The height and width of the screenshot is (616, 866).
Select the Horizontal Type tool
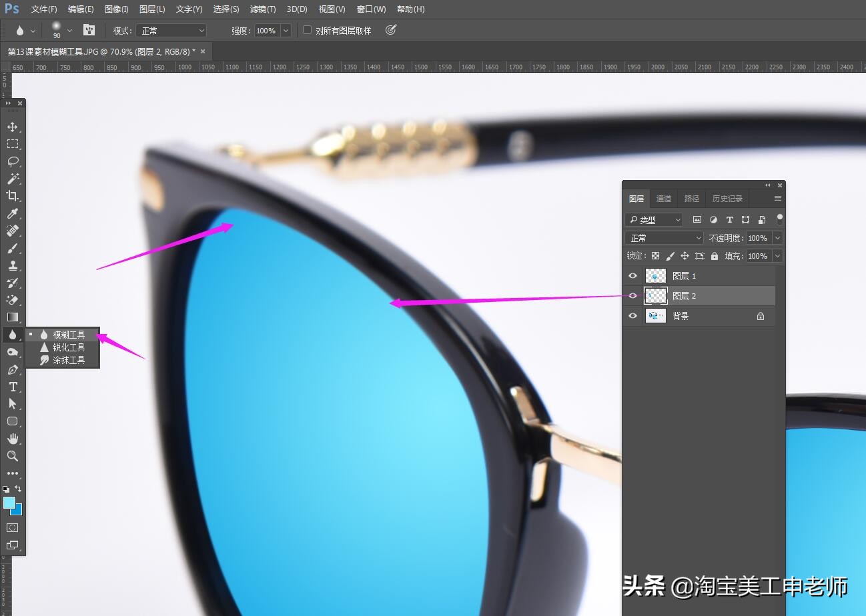(x=13, y=387)
